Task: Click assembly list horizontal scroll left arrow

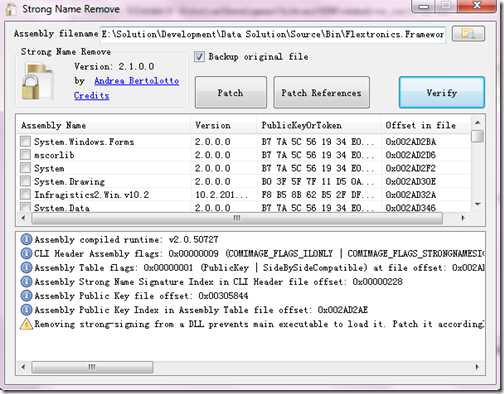Action: pyautogui.click(x=23, y=218)
